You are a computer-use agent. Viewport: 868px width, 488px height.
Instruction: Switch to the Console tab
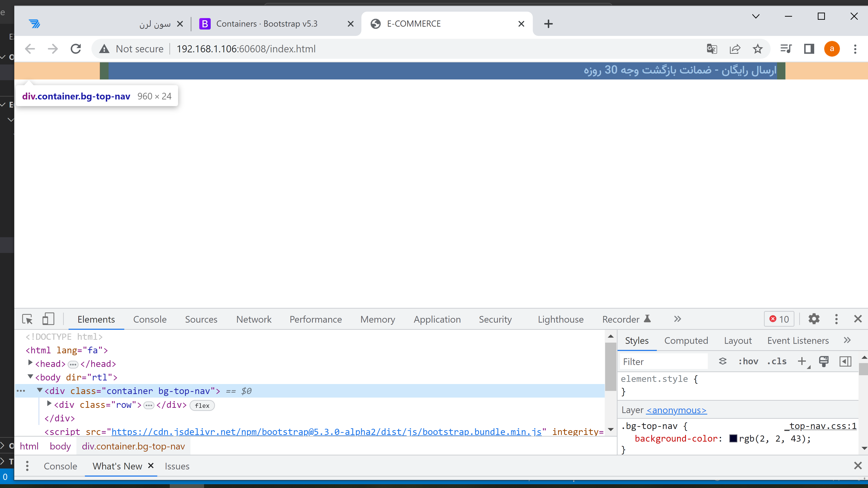pyautogui.click(x=150, y=319)
